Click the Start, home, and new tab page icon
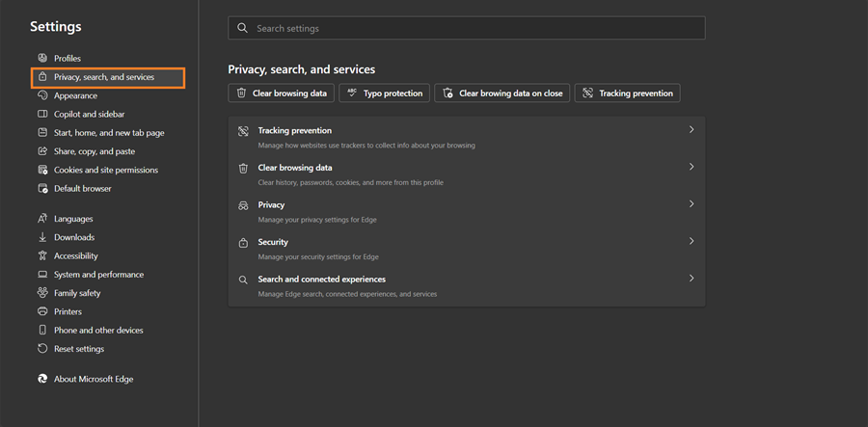Image resolution: width=868 pixels, height=427 pixels. click(x=42, y=133)
